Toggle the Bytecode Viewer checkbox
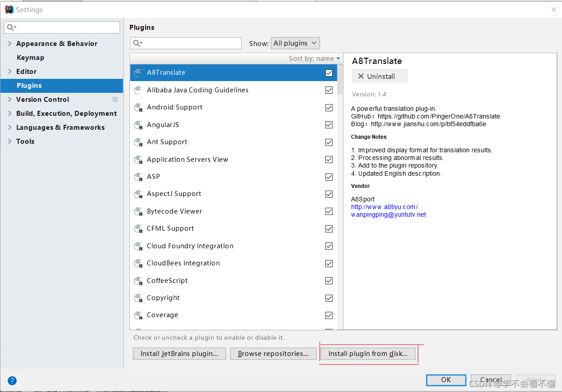562x392 pixels. tap(329, 212)
